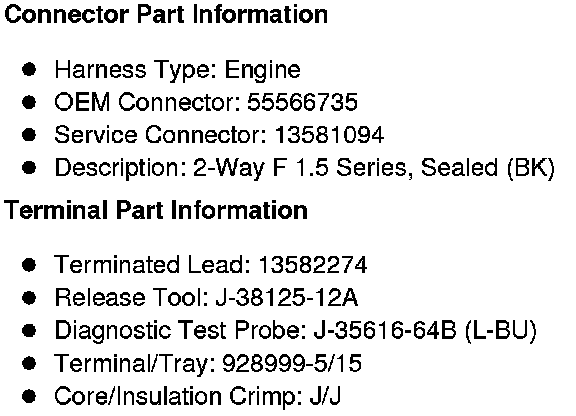This screenshot has width=576, height=416.
Task: Click Terminal/Tray 928999-5/15 value
Action: (x=292, y=363)
